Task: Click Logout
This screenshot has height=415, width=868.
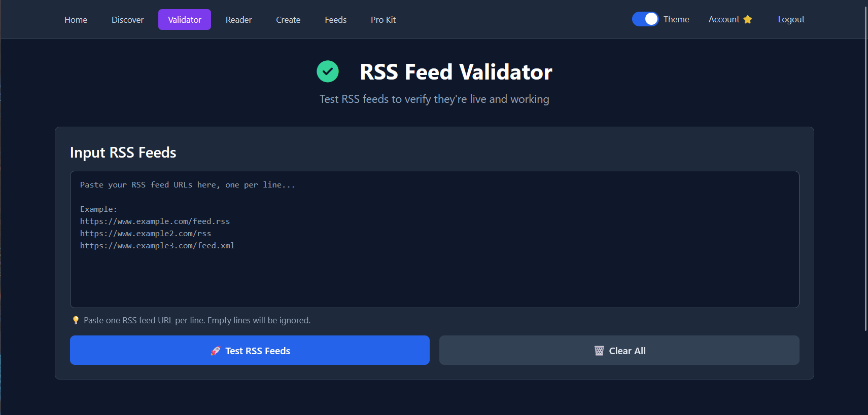Action: pyautogui.click(x=790, y=19)
